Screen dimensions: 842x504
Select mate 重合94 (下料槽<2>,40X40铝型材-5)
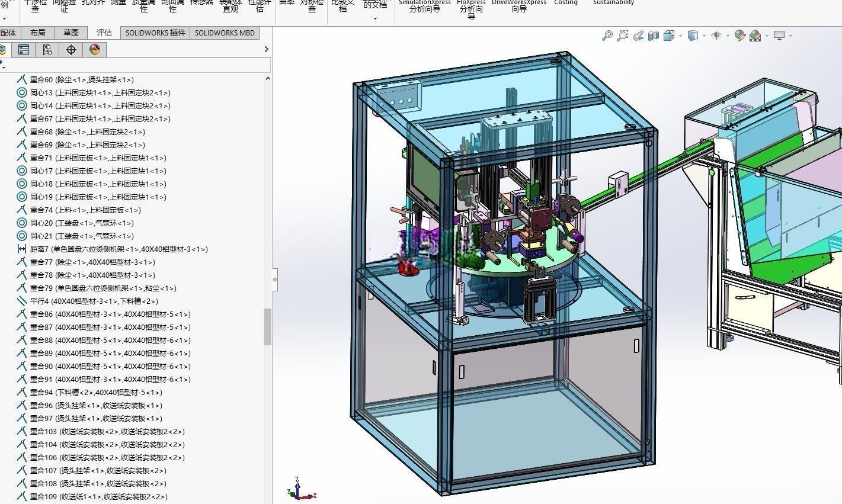pyautogui.click(x=96, y=392)
